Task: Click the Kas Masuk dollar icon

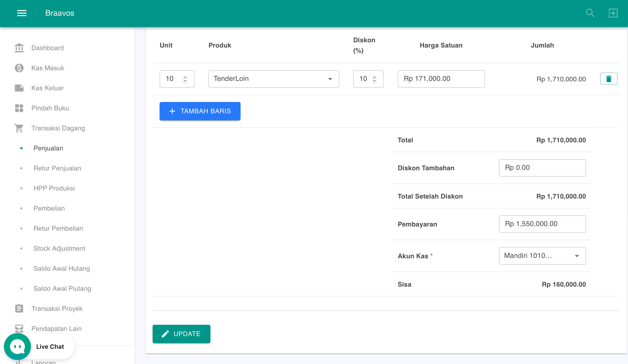Action: [x=19, y=68]
